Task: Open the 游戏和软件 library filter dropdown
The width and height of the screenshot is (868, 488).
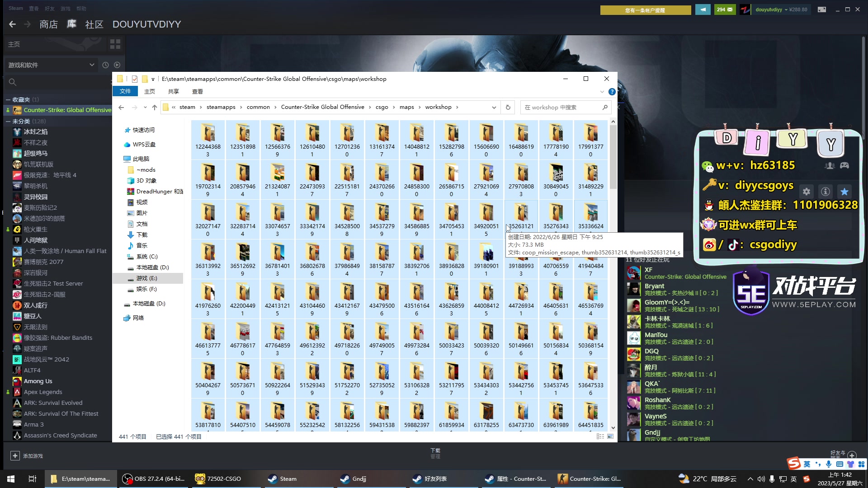Action: (52, 65)
